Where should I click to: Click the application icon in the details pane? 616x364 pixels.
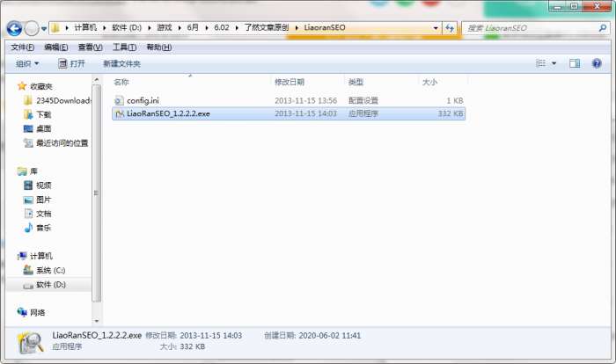pyautogui.click(x=31, y=342)
